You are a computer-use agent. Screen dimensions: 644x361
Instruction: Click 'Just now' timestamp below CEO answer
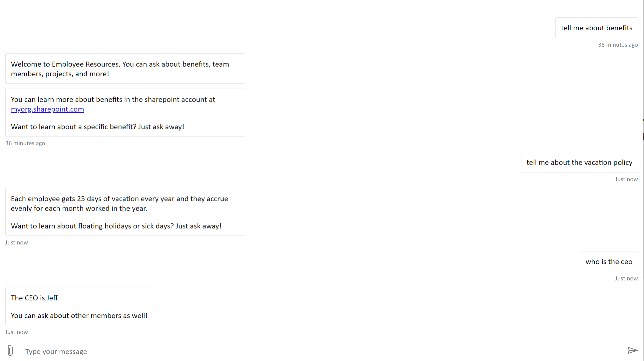tap(17, 332)
